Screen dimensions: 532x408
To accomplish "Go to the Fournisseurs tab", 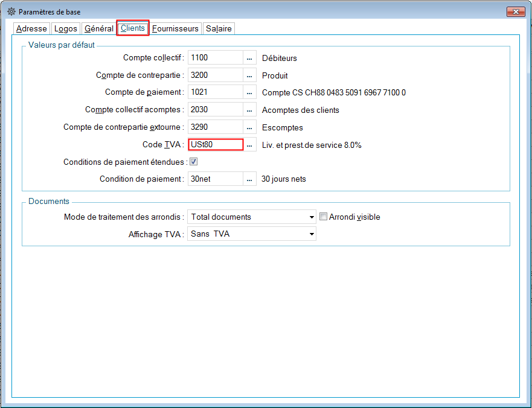I will [x=175, y=28].
